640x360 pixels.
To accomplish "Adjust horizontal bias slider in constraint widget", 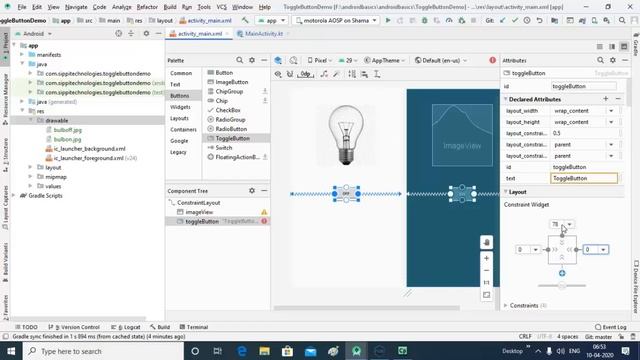I will [x=562, y=286].
